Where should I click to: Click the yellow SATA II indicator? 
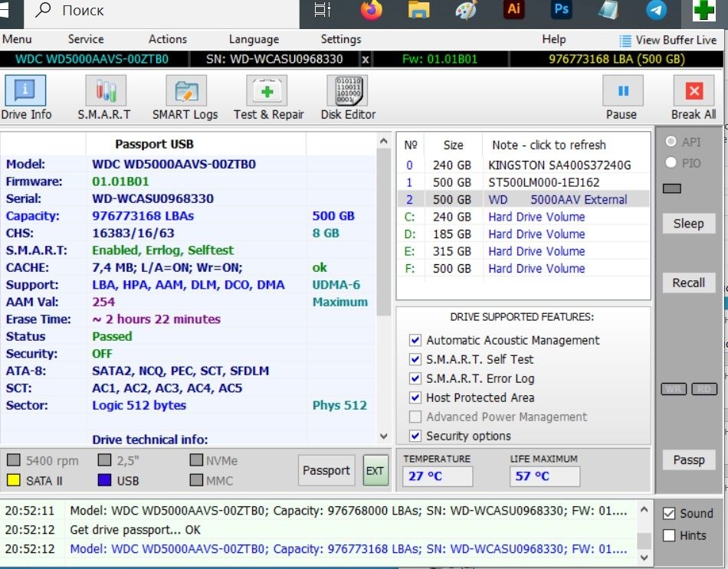pos(14,480)
